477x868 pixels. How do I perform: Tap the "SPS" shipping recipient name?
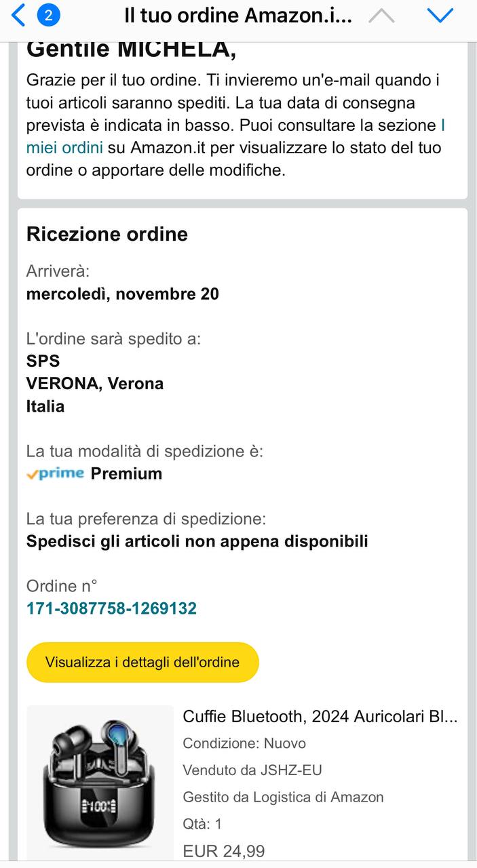43,361
